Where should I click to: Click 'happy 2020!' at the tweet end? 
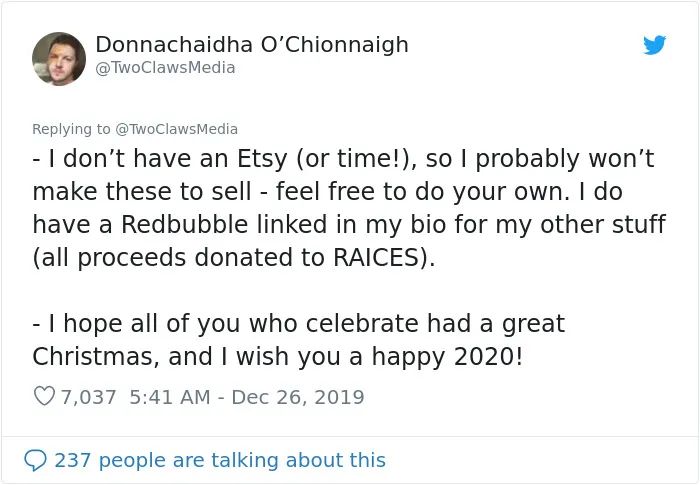(x=447, y=357)
